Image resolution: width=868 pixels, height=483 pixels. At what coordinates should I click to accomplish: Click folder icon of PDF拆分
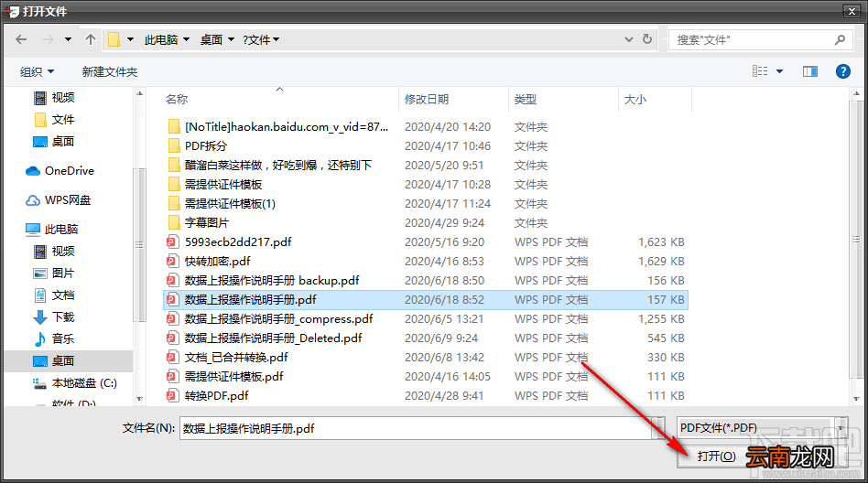173,146
